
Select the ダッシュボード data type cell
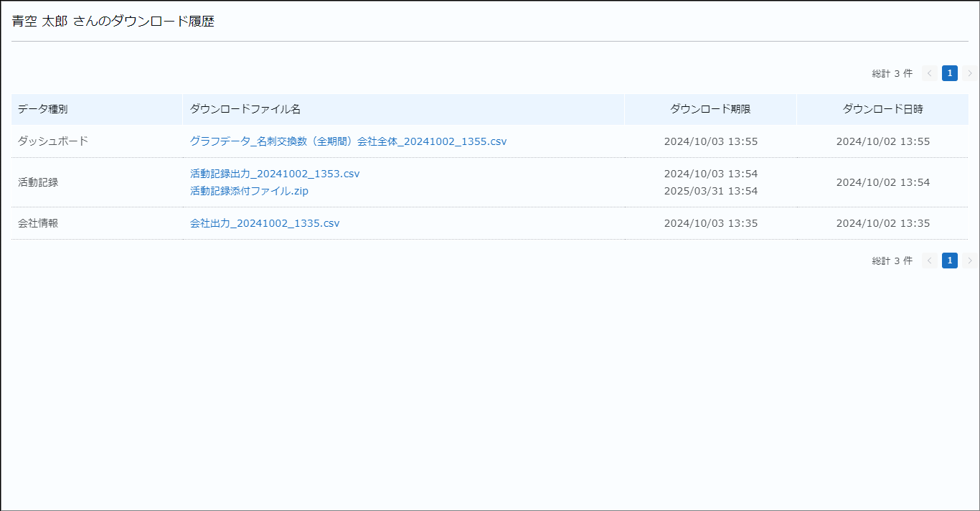point(53,141)
